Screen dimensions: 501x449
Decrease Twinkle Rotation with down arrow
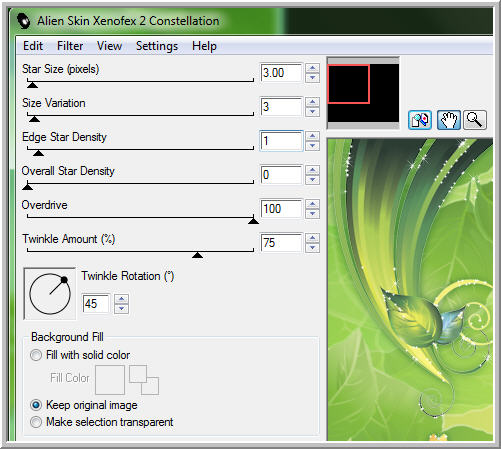121,308
